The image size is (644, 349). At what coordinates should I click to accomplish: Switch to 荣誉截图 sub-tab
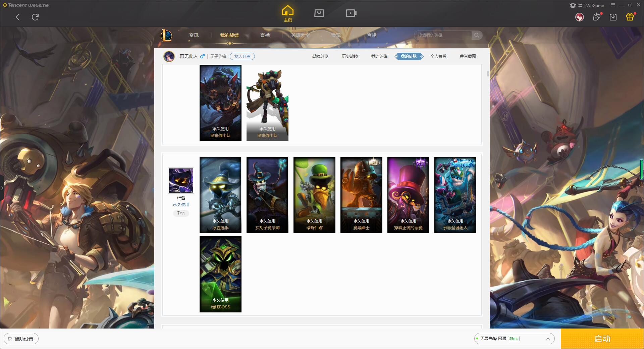pyautogui.click(x=468, y=56)
